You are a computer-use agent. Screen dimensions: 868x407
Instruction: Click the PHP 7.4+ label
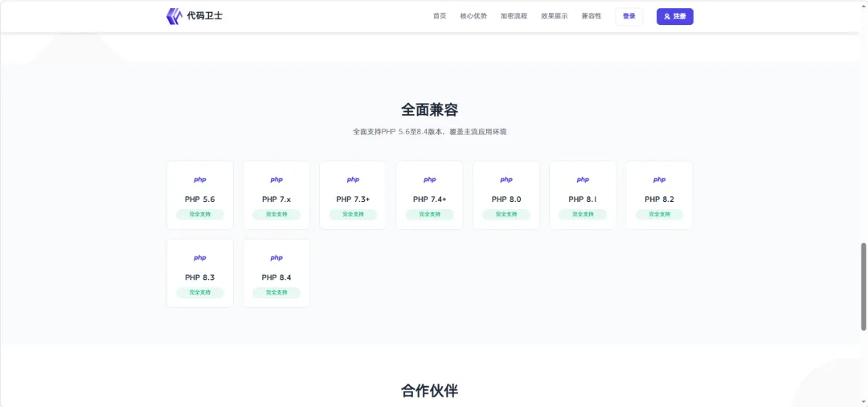(x=429, y=199)
